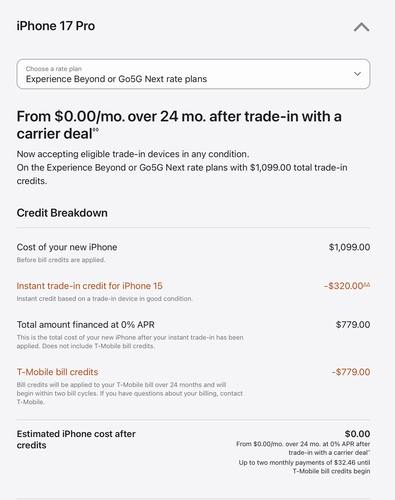Click the T-Mobile bill credits label
Viewport: 395px width, 500px height.
pos(57,372)
